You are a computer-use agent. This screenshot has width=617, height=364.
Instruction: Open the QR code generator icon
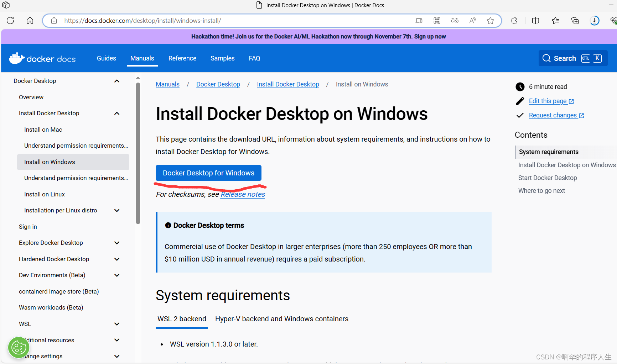point(437,21)
